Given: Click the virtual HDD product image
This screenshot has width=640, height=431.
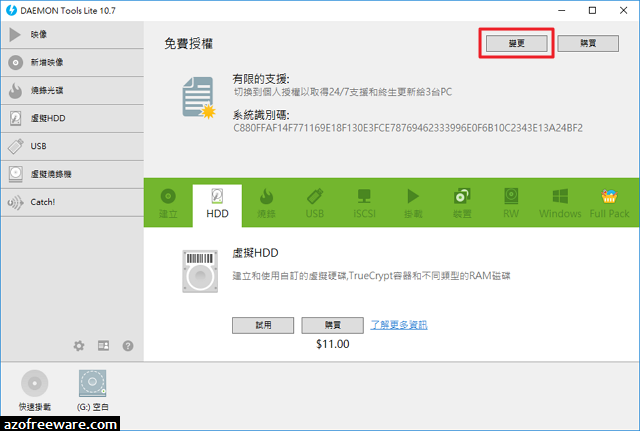Looking at the screenshot, I should [200, 271].
